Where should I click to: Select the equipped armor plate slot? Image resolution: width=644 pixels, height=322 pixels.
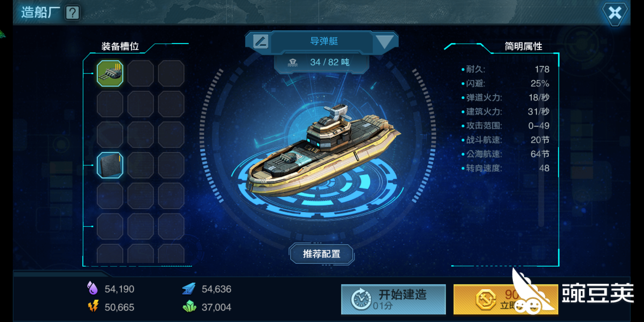(110, 165)
